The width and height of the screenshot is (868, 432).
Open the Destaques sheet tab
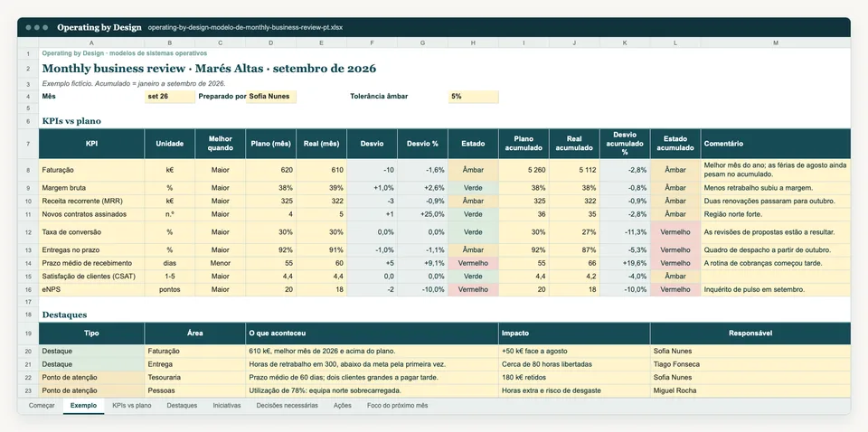click(x=182, y=406)
